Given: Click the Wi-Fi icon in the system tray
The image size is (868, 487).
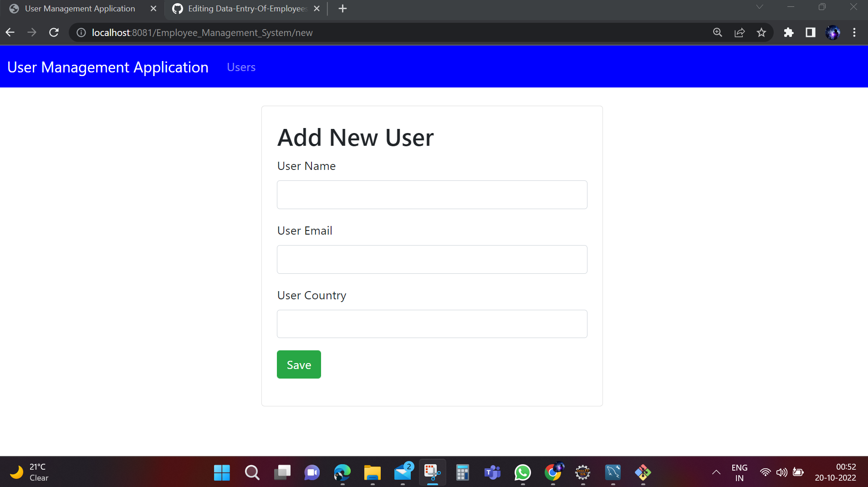Looking at the screenshot, I should 766,472.
